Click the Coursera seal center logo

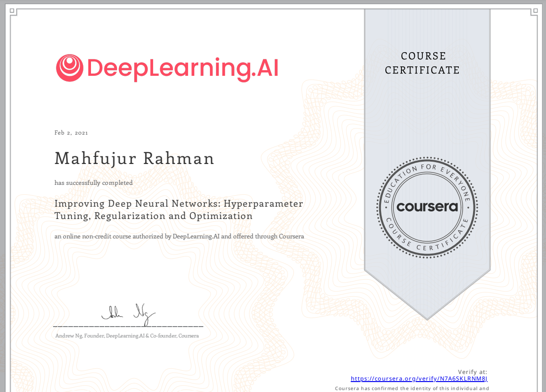coord(427,207)
